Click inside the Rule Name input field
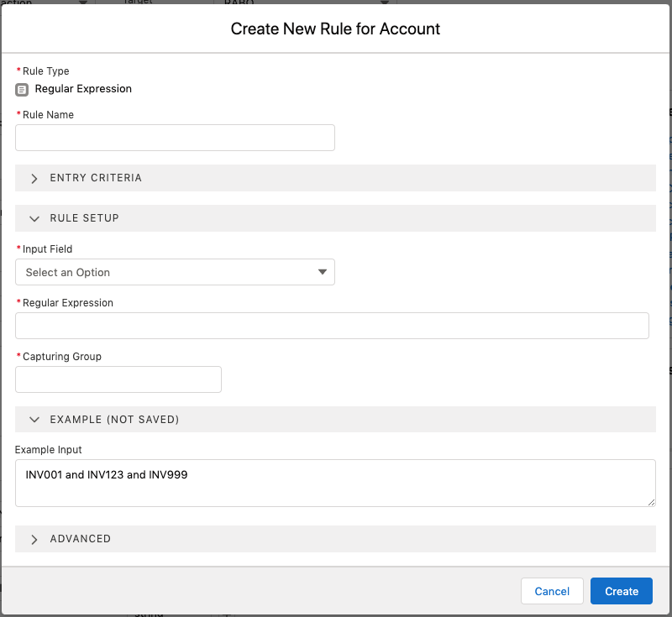The image size is (672, 617). tap(175, 137)
